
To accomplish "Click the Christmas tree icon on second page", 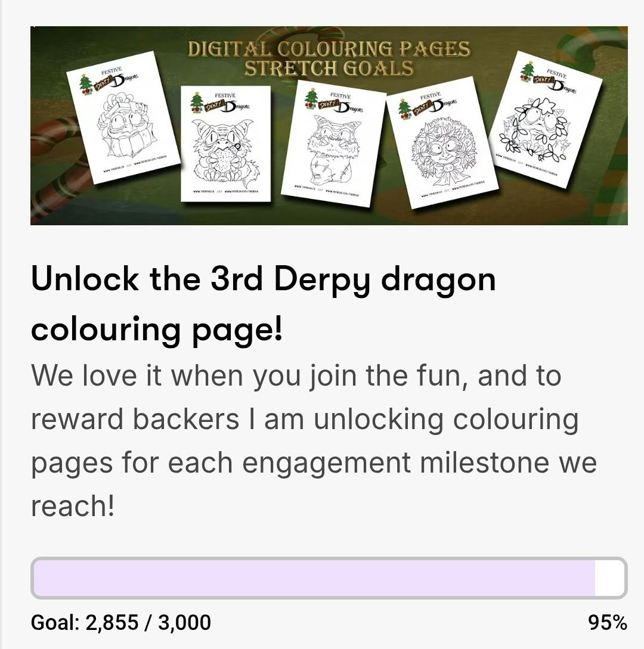I will point(197,103).
